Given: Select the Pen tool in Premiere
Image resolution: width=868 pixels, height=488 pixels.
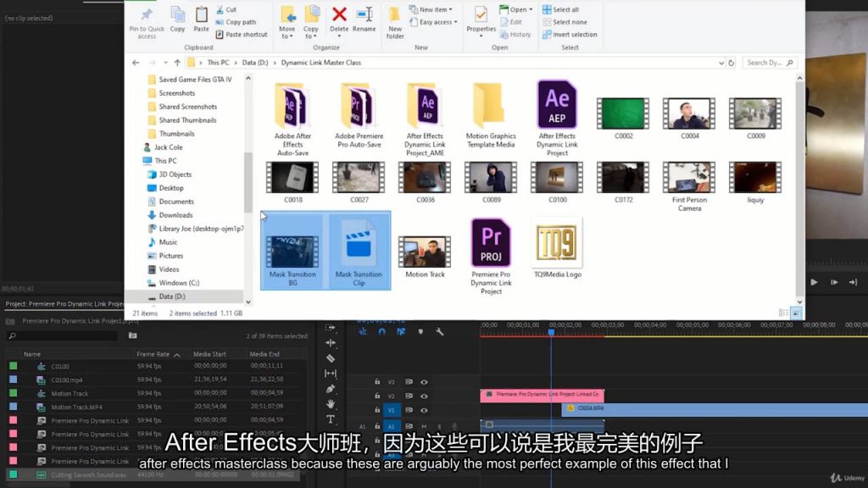Looking at the screenshot, I should 331,389.
